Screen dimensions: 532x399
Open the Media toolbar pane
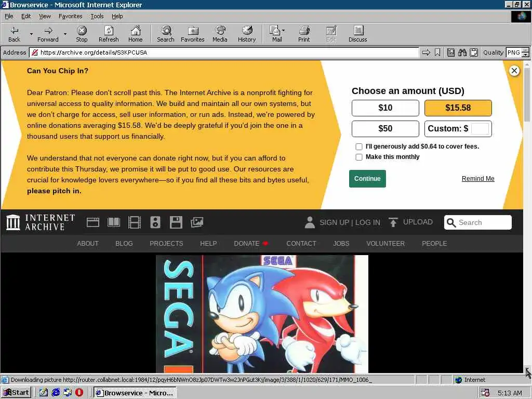220,34
